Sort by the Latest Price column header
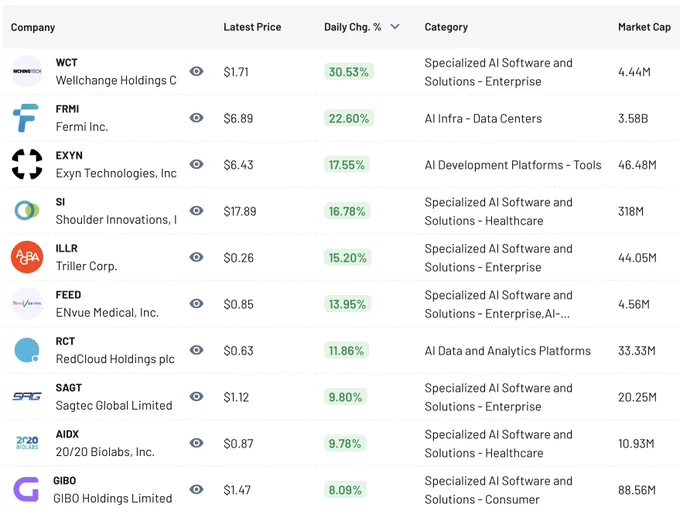This screenshot has height=511, width=680. [252, 27]
